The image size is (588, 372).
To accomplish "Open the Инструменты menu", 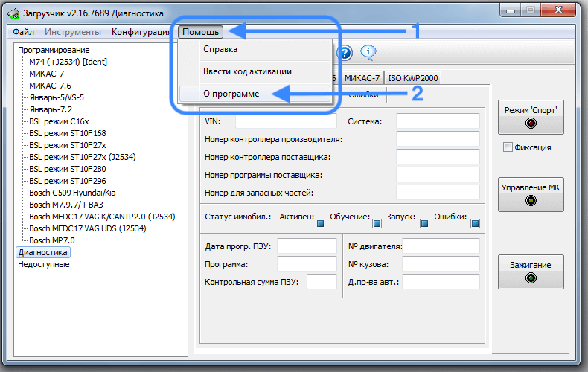I will click(x=73, y=32).
